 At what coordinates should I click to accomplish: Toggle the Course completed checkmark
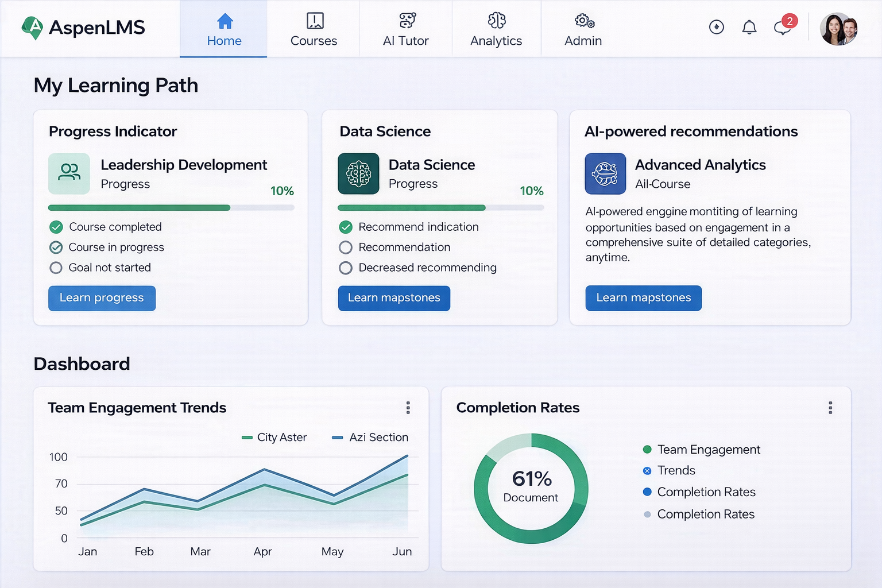(56, 227)
